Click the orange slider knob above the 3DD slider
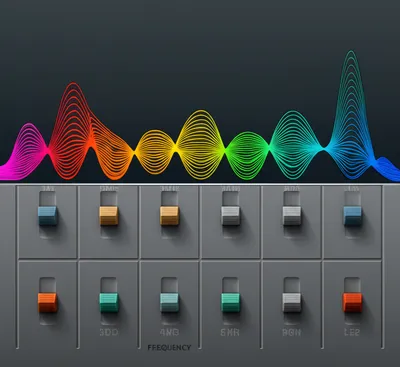400x367 pixels. coord(109,216)
